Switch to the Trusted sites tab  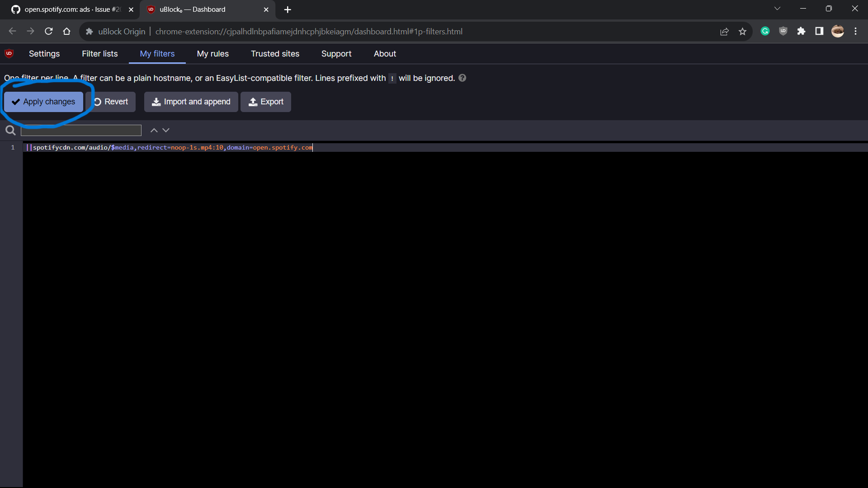pyautogui.click(x=274, y=53)
